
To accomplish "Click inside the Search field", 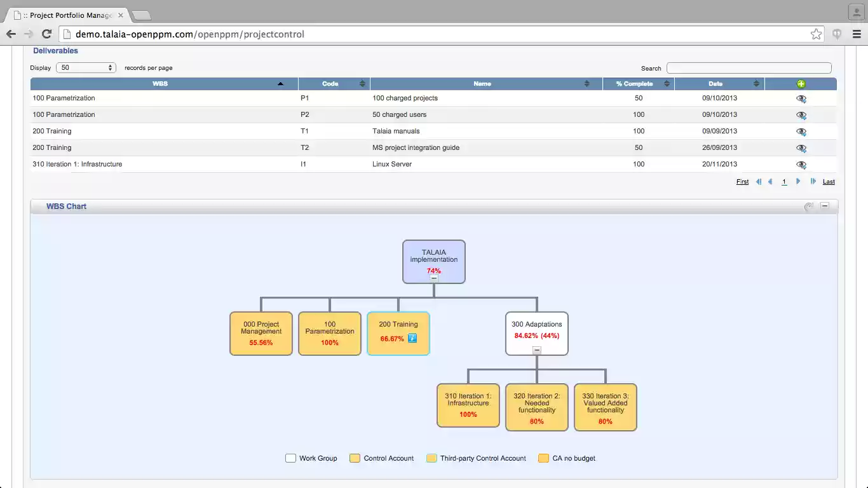I will point(749,67).
